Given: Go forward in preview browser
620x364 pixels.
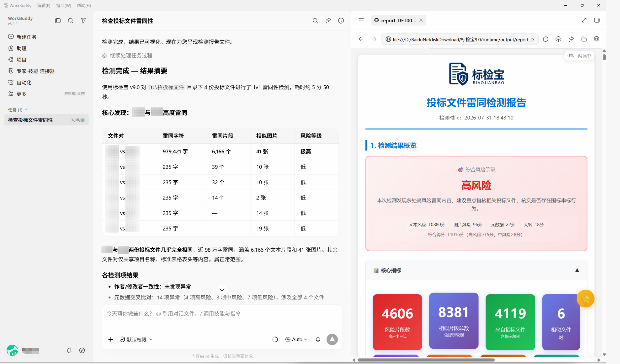Looking at the screenshot, I should pyautogui.click(x=374, y=39).
